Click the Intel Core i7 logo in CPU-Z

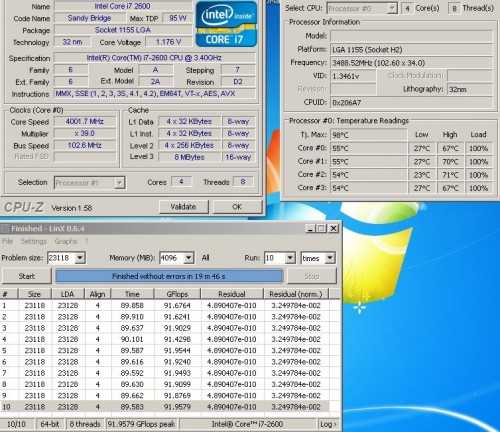pyautogui.click(x=226, y=24)
